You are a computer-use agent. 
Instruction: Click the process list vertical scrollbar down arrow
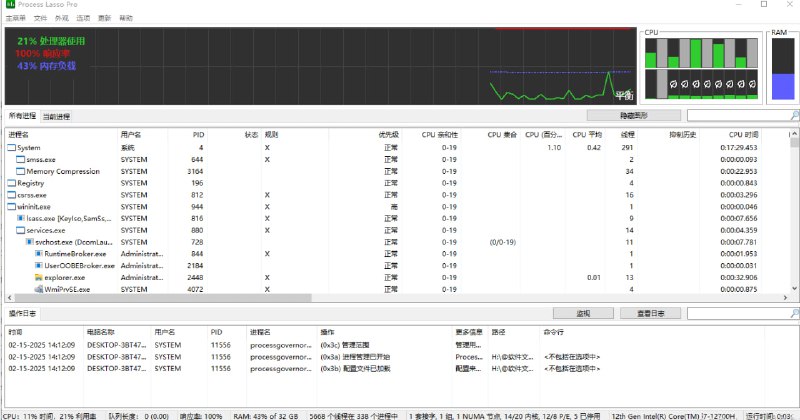coord(794,288)
